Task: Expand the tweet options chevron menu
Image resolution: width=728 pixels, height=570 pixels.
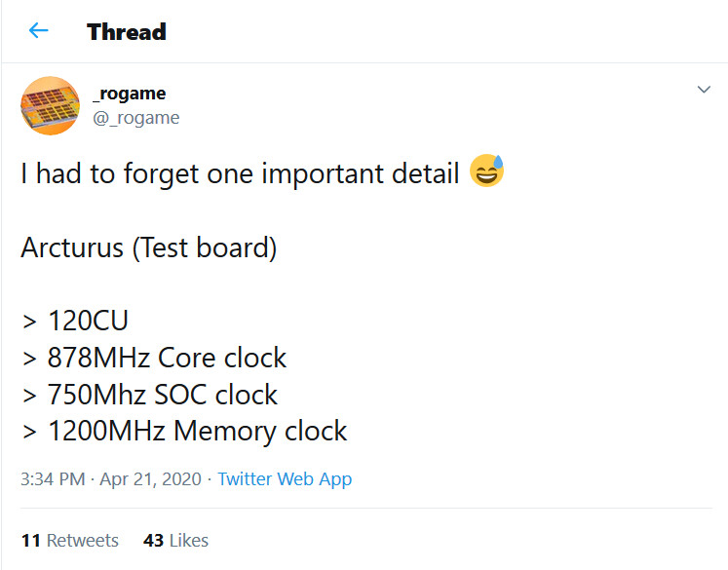Action: (704, 91)
